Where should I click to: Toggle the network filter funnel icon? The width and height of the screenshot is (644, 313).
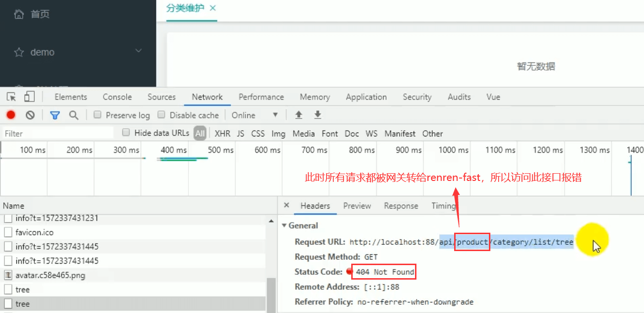tap(55, 115)
